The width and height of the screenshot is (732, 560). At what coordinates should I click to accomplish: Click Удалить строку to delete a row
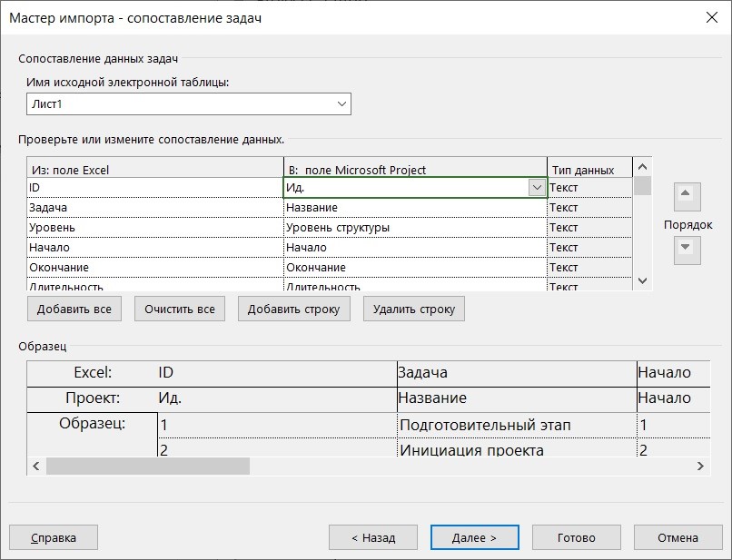(x=414, y=309)
